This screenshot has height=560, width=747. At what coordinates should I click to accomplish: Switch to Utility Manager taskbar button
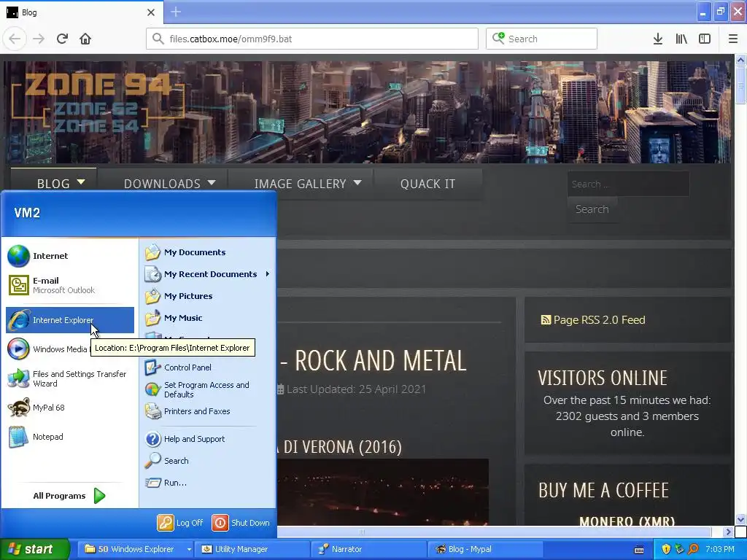(253, 549)
